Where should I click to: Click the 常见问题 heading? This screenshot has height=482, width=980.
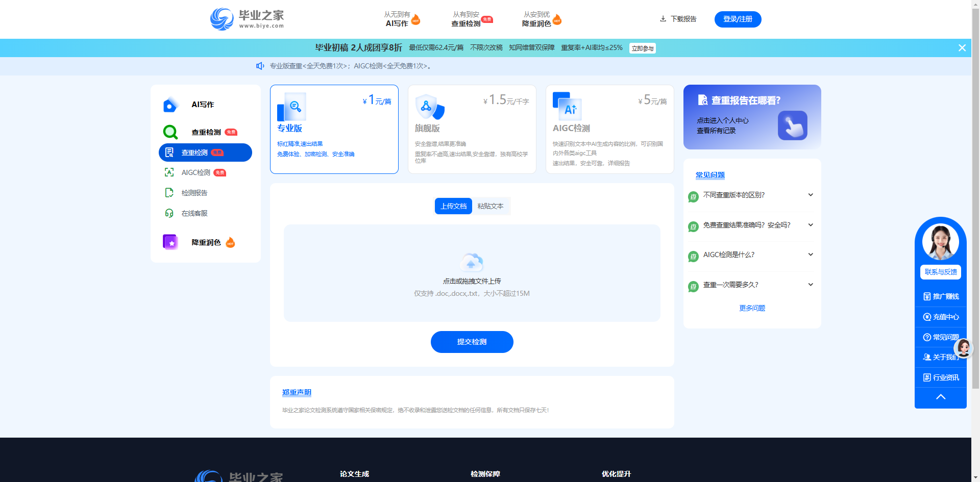[710, 175]
